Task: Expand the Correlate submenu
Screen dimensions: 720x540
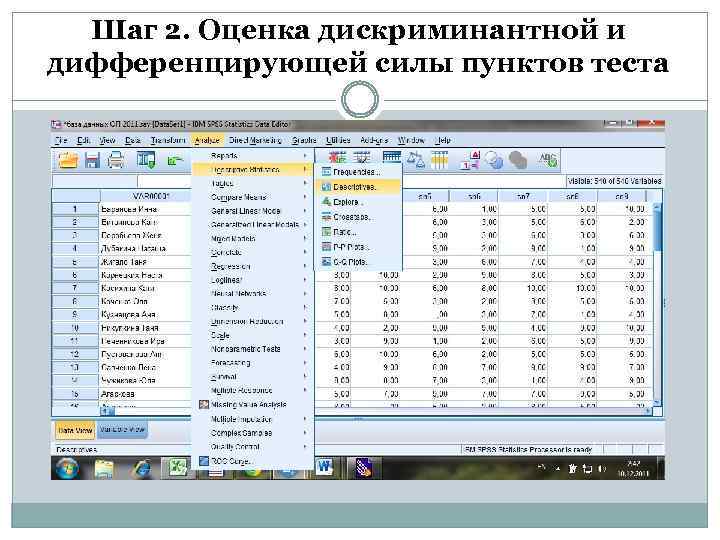Action: click(x=253, y=253)
